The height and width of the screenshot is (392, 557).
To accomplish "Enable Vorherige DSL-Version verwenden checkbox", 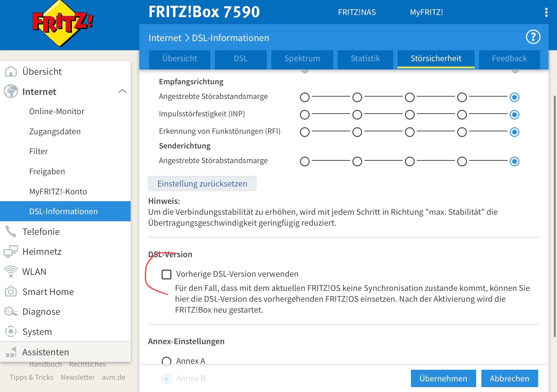I will tap(167, 274).
